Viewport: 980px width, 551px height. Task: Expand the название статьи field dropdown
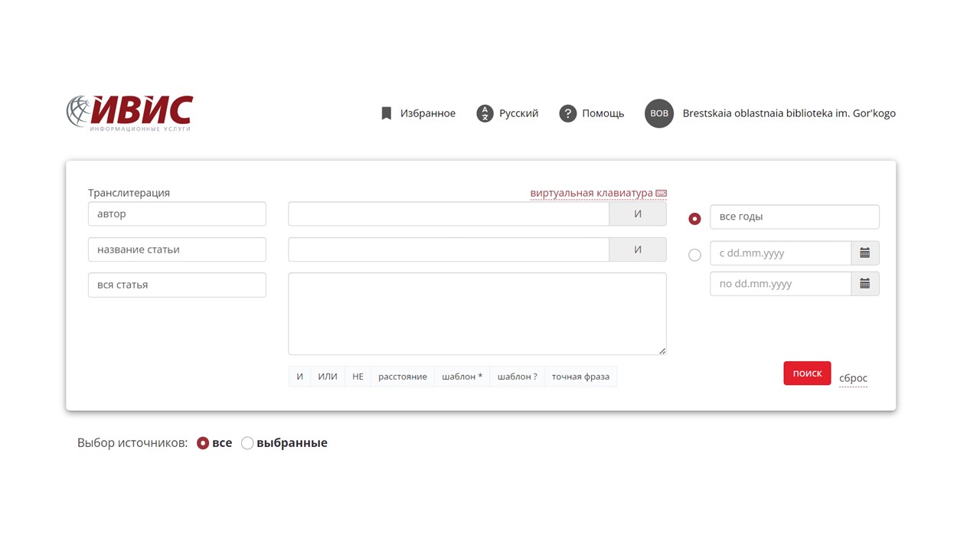click(x=177, y=249)
